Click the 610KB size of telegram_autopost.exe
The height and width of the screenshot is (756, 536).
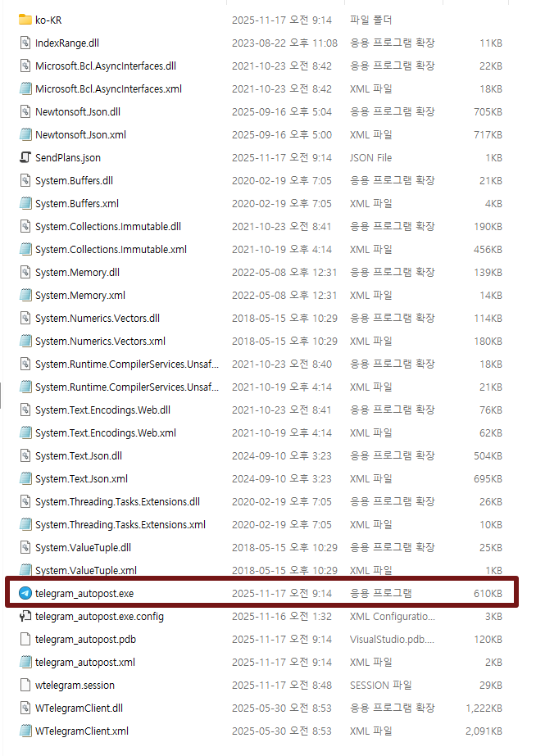[x=488, y=594]
